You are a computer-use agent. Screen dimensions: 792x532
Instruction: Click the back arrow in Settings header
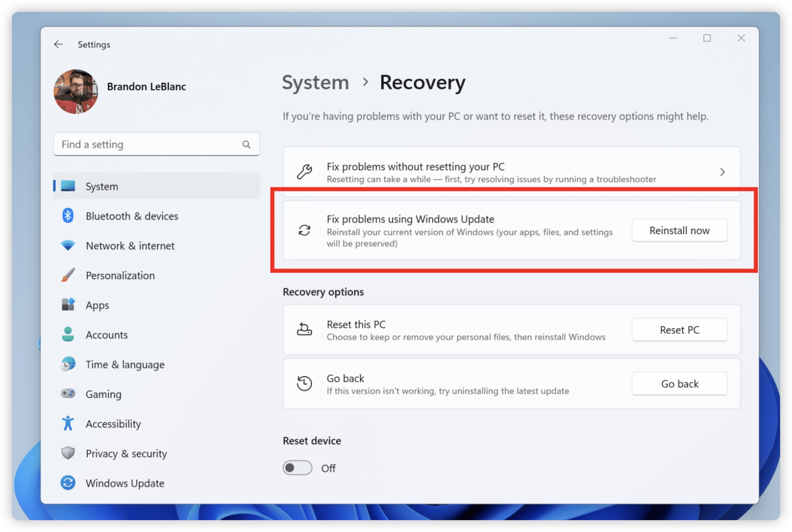[58, 44]
